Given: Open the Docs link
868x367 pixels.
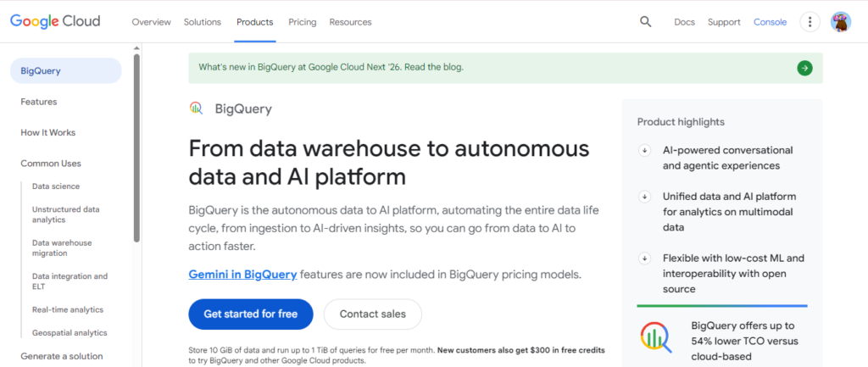Looking at the screenshot, I should (x=684, y=22).
